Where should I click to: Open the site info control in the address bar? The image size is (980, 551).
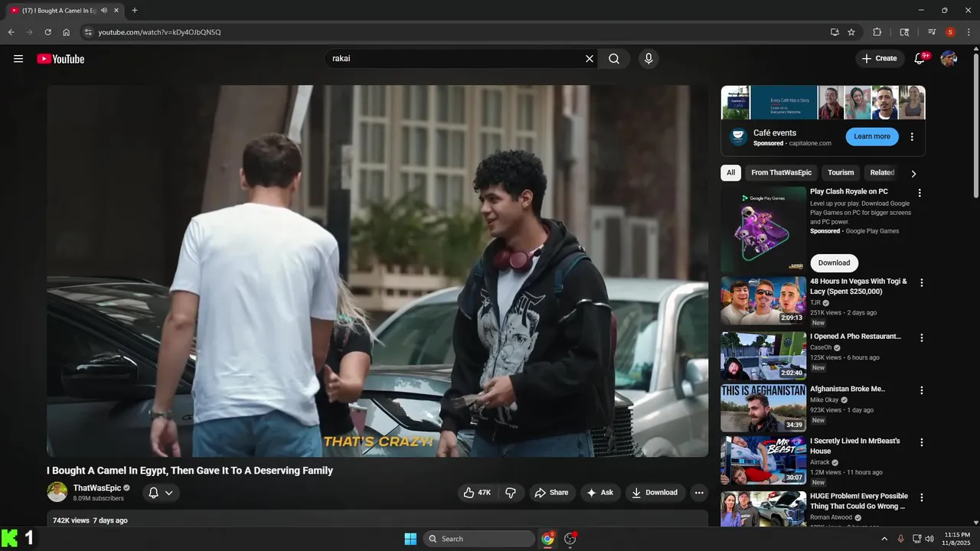pos(88,32)
